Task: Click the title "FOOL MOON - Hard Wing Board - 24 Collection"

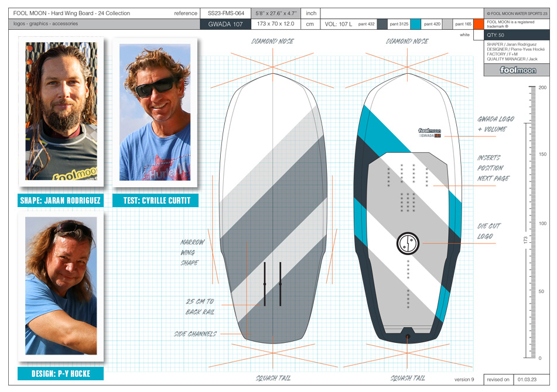Action: coord(71,13)
